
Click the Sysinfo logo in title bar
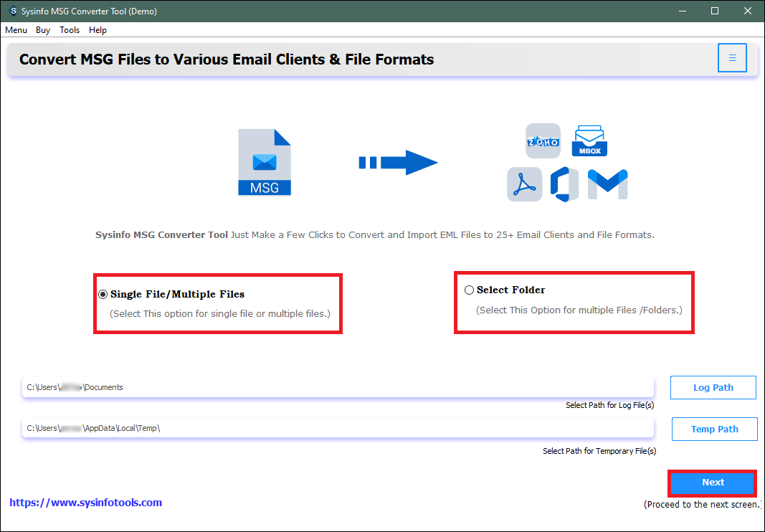tap(13, 11)
